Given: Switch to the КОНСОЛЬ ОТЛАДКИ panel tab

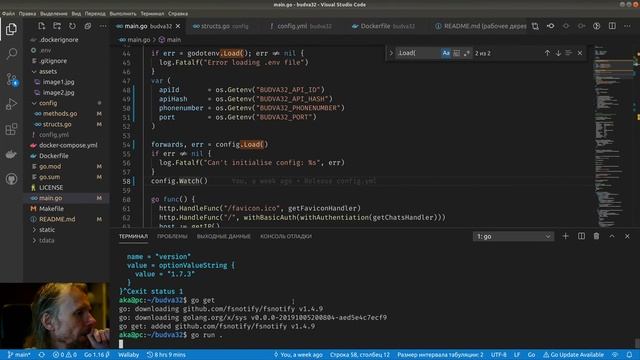Looking at the screenshot, I should (286, 236).
